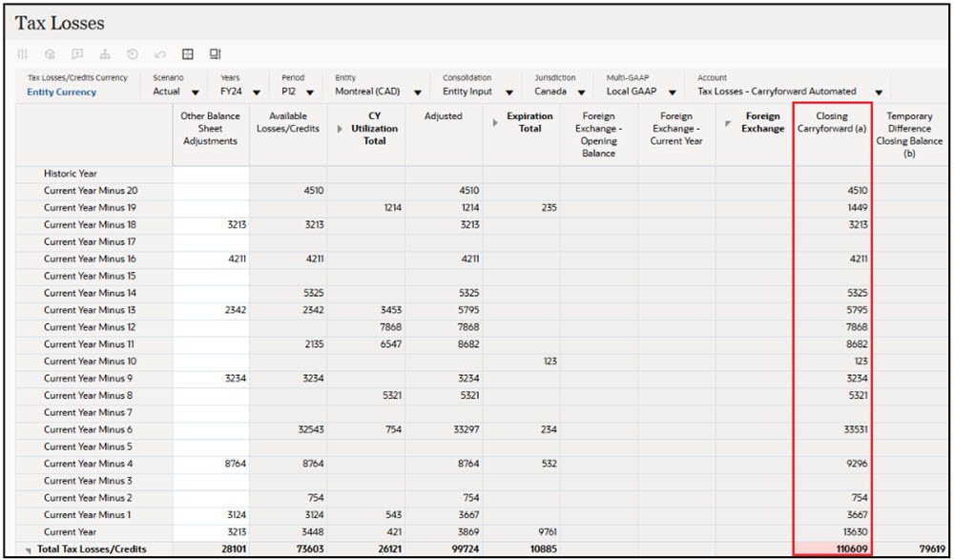The width and height of the screenshot is (954, 560).
Task: Click adjustments cell 2342 for Current Year Minus 13
Action: [211, 310]
